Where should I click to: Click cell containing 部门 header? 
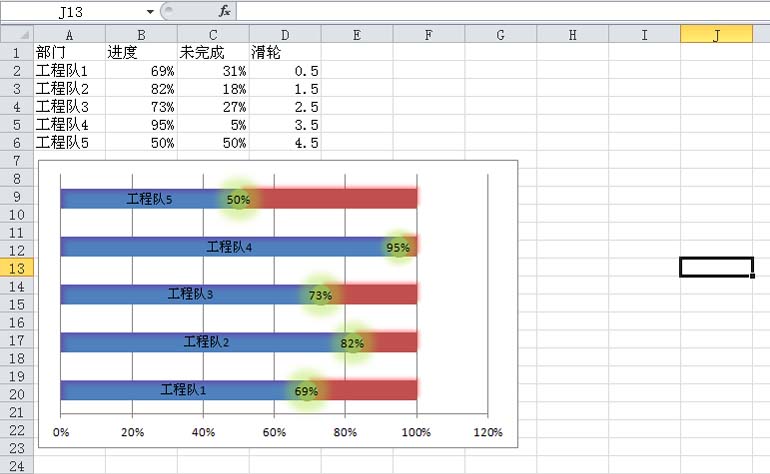[x=69, y=53]
